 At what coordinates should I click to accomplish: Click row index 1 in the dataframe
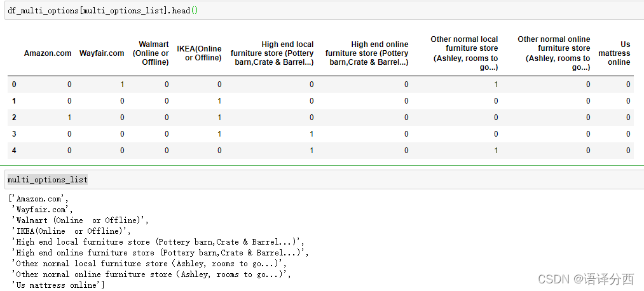coord(14,101)
